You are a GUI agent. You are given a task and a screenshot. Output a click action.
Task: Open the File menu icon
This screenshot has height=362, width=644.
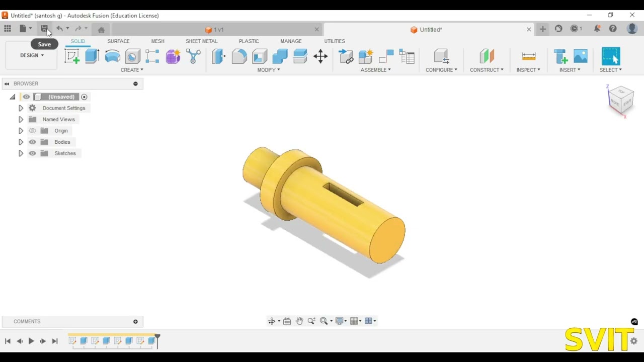coord(23,29)
